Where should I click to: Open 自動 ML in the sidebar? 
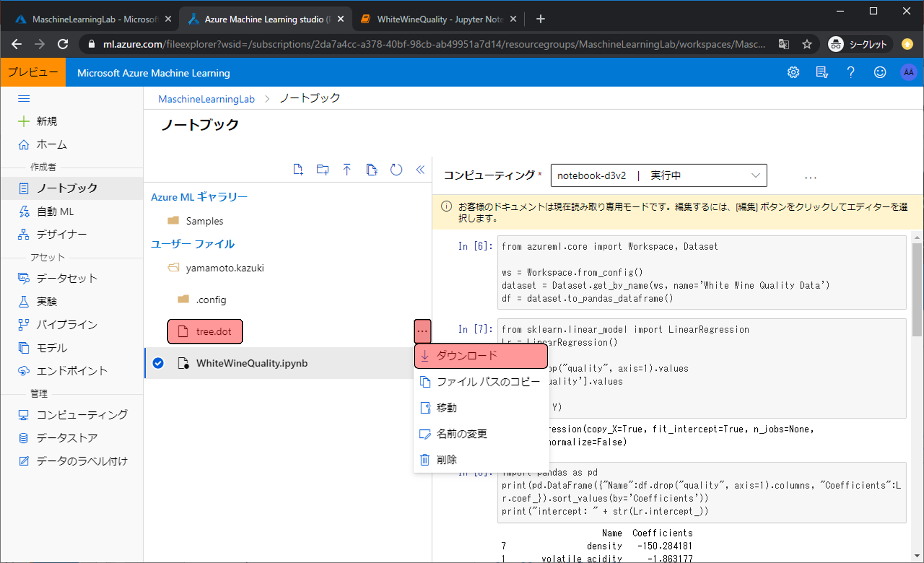click(55, 212)
